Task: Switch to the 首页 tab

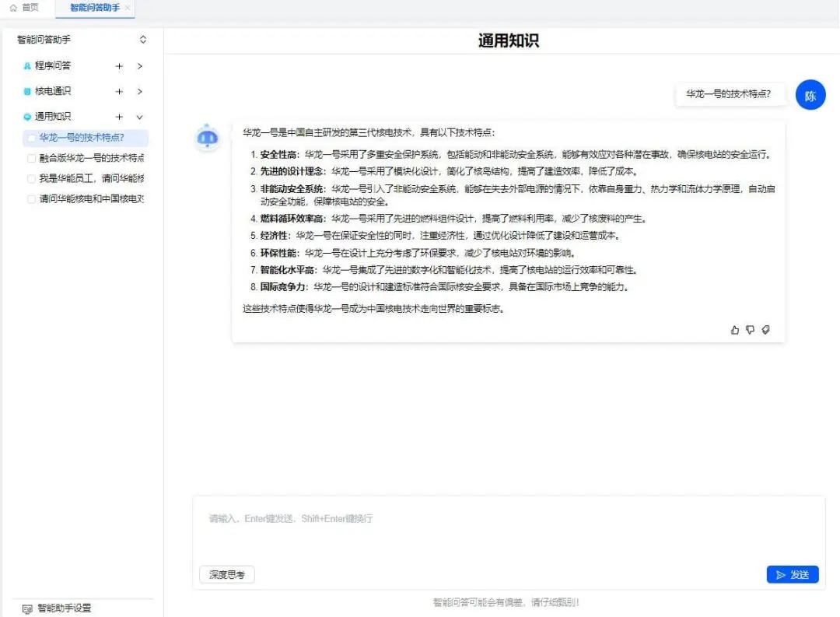Action: coord(25,8)
